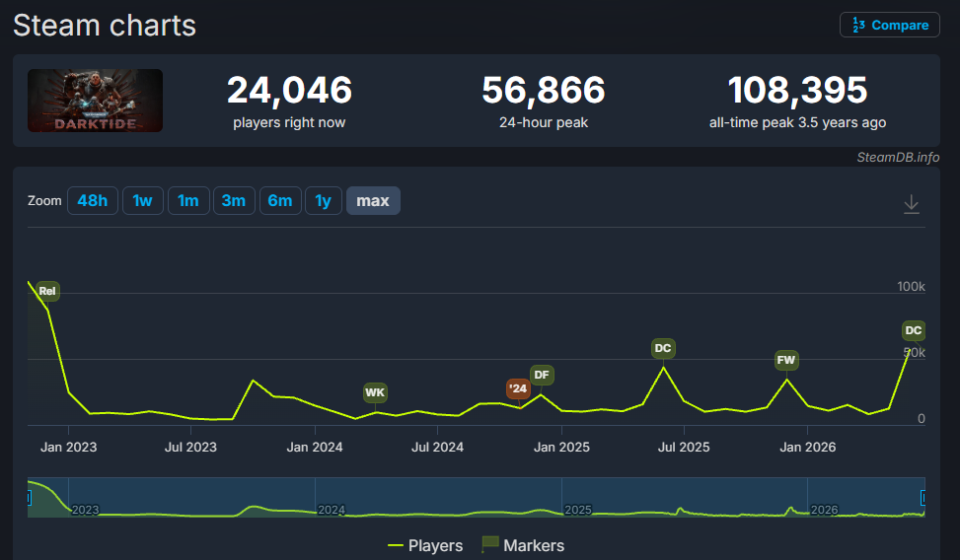Click the 2025 label in navigator
960x560 pixels.
[578, 510]
